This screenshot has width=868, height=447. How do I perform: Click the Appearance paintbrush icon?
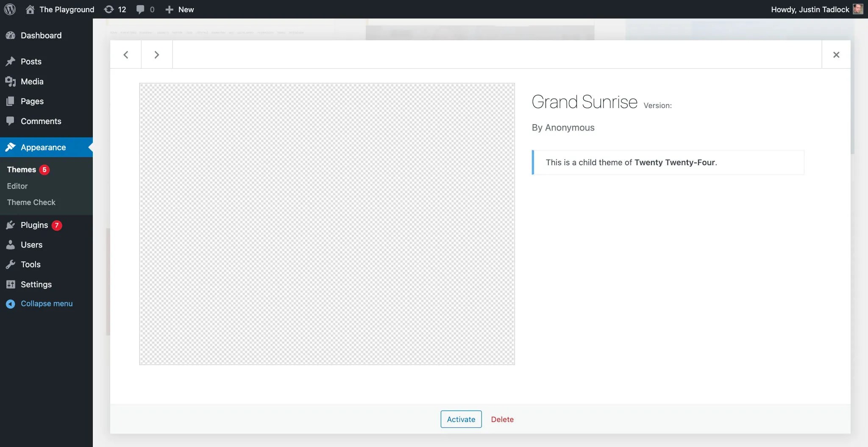[x=11, y=147]
